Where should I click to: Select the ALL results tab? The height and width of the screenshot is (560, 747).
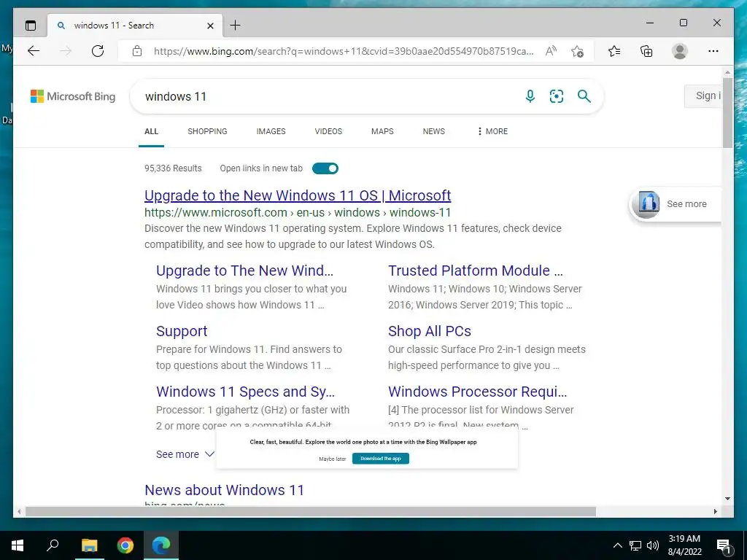coord(151,131)
